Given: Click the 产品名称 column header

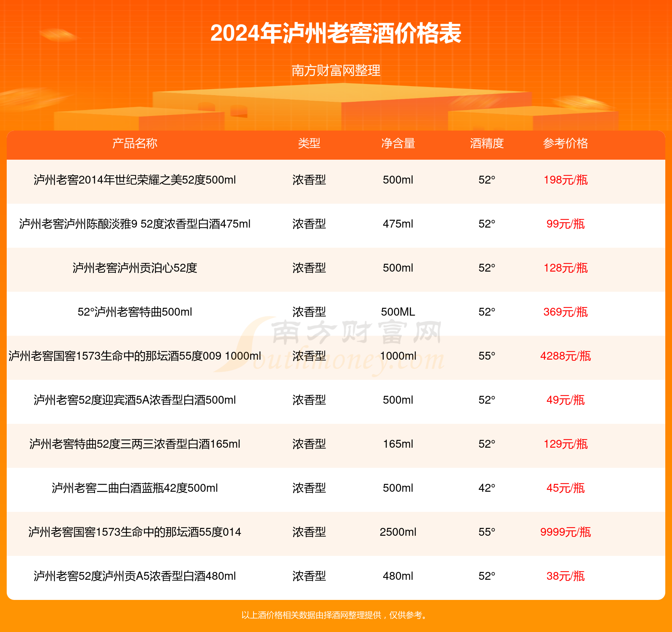Looking at the screenshot, I should (135, 143).
